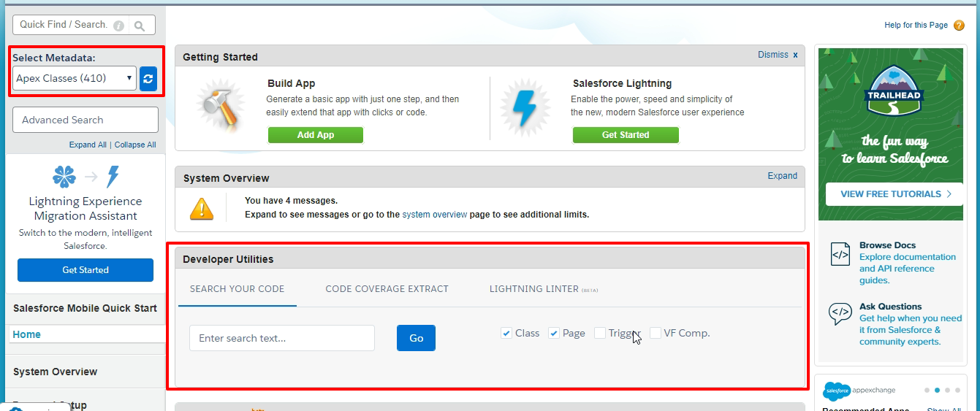Click the Ask Questions speech bubble icon
Image resolution: width=980 pixels, height=411 pixels.
[x=840, y=314]
